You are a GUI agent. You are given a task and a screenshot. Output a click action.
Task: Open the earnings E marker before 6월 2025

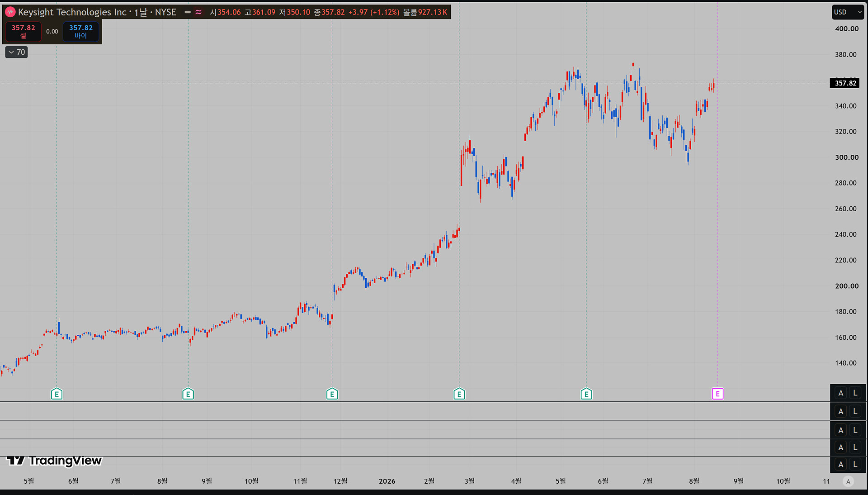(57, 394)
